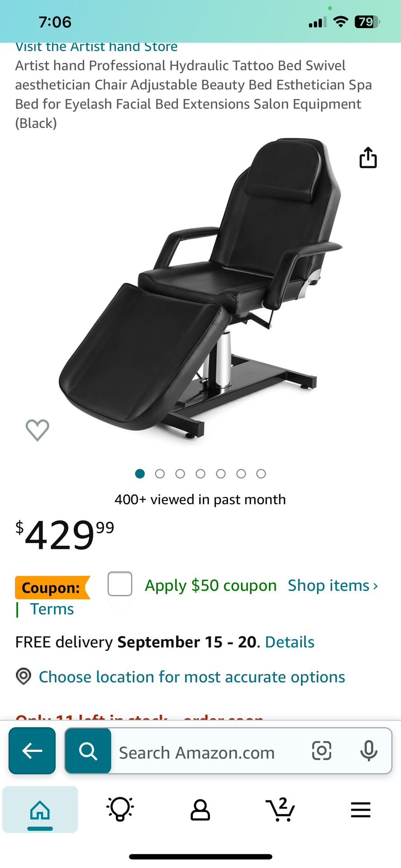This screenshot has width=401, height=868.
Task: Select the second image carousel dot
Action: click(x=160, y=474)
